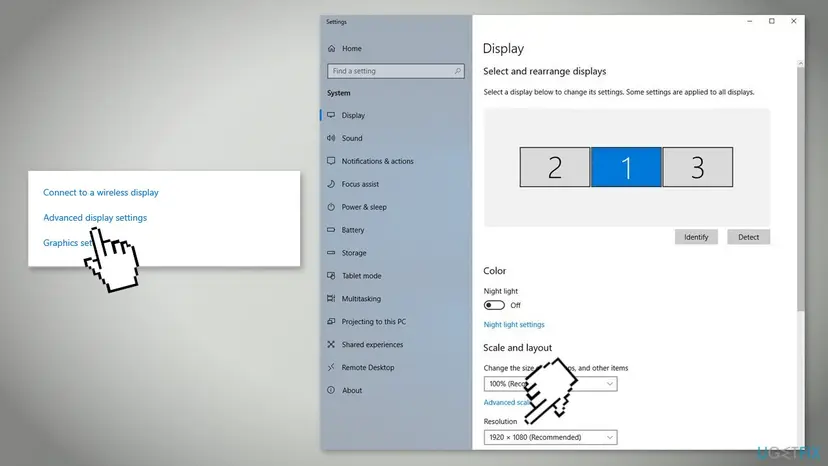
Task: Open Focus assist settings label
Action: click(x=360, y=184)
